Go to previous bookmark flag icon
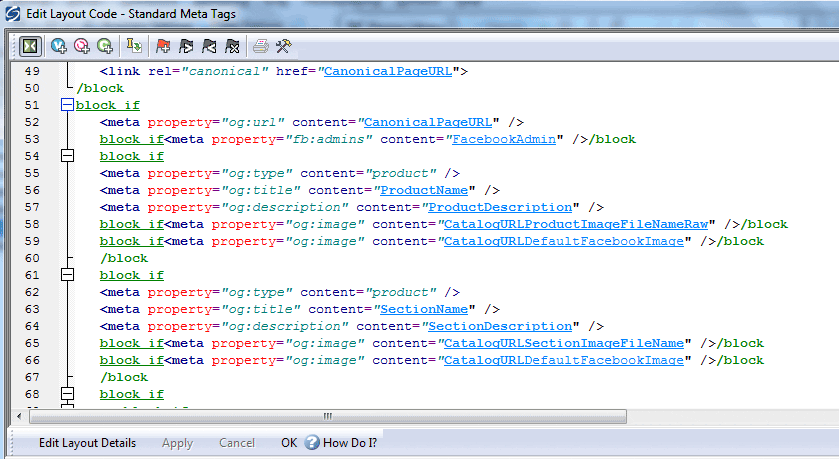The width and height of the screenshot is (839, 459). [x=209, y=45]
